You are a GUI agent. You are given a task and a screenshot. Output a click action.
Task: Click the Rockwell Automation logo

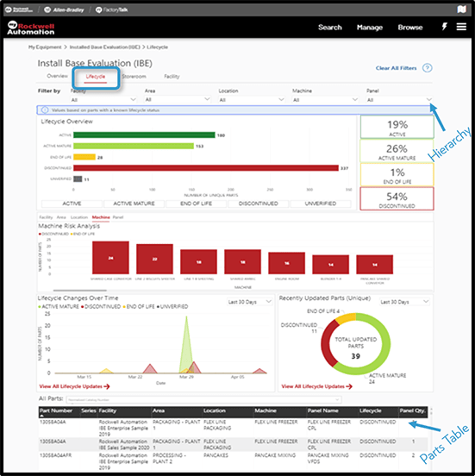pyautogui.click(x=31, y=28)
